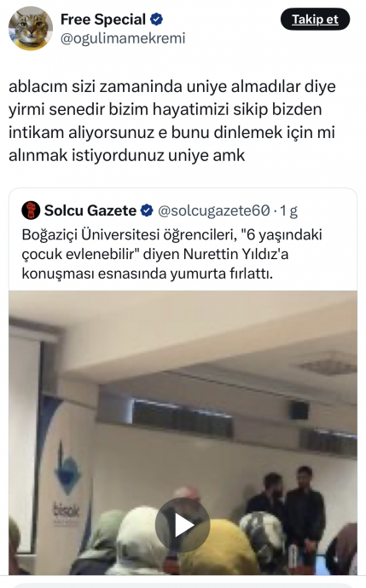Click the verified badge next to Solcu Gazete
The image size is (366, 588).
point(147,210)
